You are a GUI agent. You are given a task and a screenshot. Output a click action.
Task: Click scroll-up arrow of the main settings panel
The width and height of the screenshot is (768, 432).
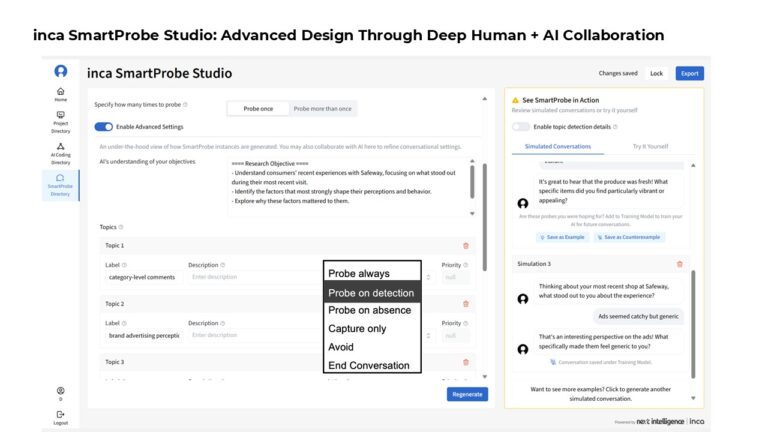[x=485, y=99]
